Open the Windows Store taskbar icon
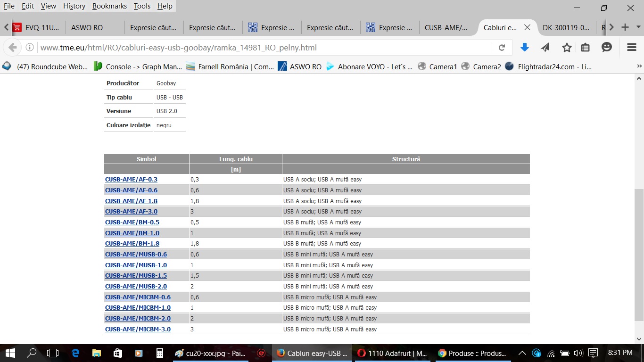The image size is (644, 362). click(118, 353)
